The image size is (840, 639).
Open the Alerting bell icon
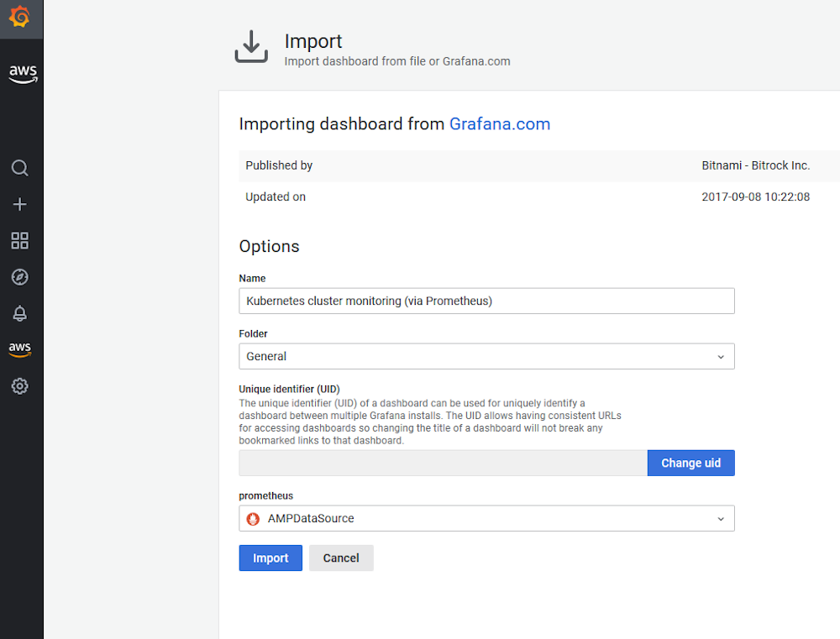pyautogui.click(x=20, y=313)
